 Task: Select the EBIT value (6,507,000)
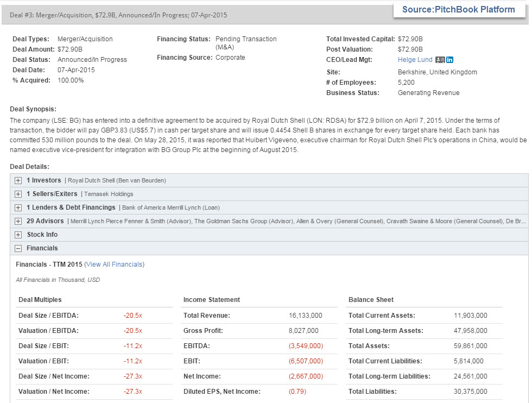306,361
